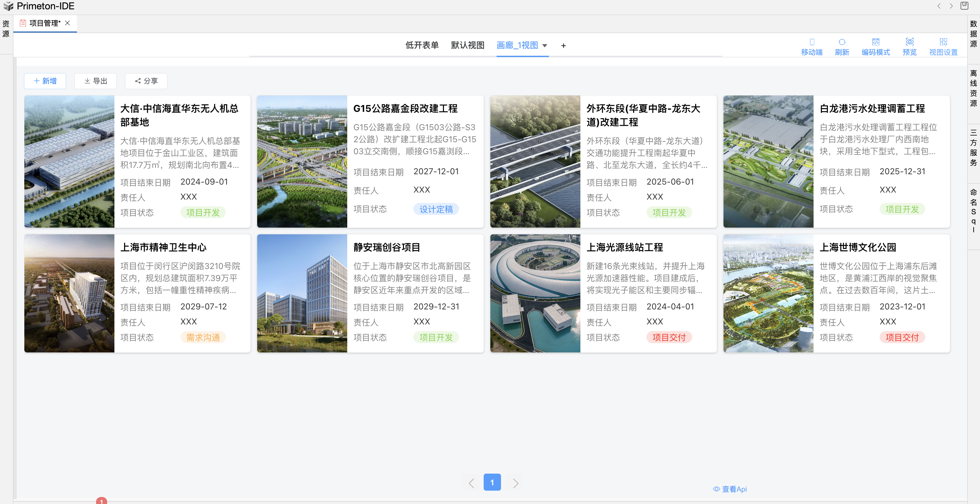The image size is (980, 504).
Task: Expand the 画廊_1视图 dropdown arrow
Action: click(x=545, y=46)
